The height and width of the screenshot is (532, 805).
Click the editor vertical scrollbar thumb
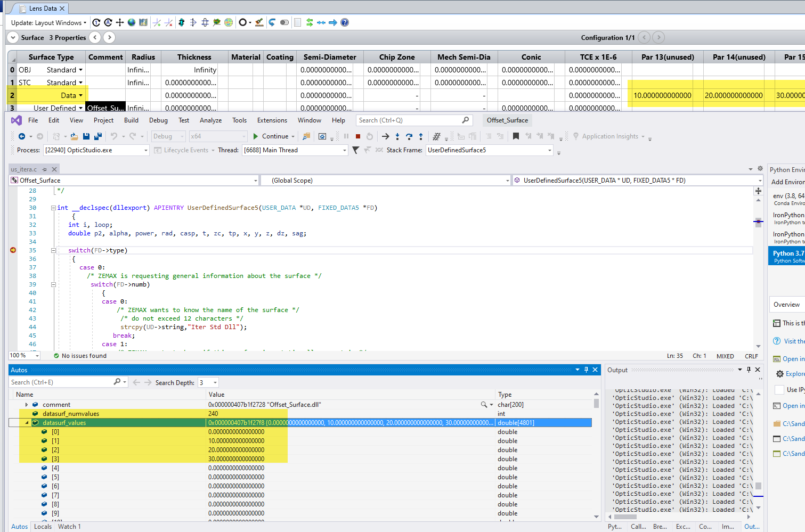click(758, 222)
